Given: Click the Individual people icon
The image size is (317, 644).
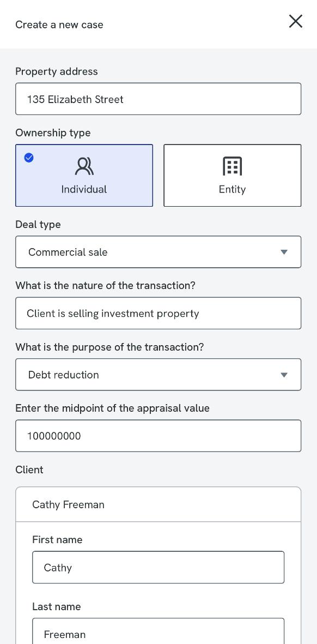Looking at the screenshot, I should (x=84, y=166).
